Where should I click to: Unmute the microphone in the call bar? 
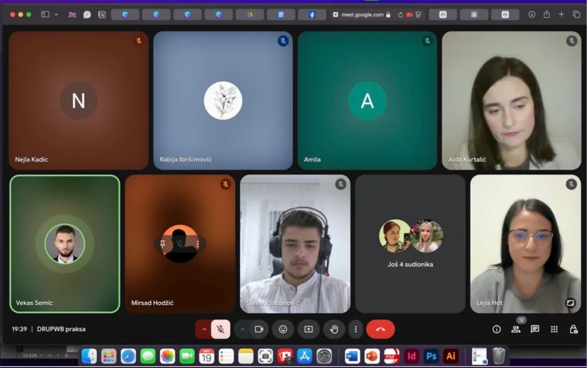220,329
